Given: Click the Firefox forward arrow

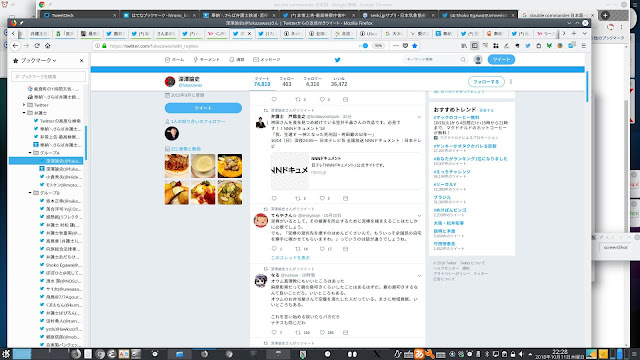Looking at the screenshot, I should pyautogui.click(x=26, y=46).
